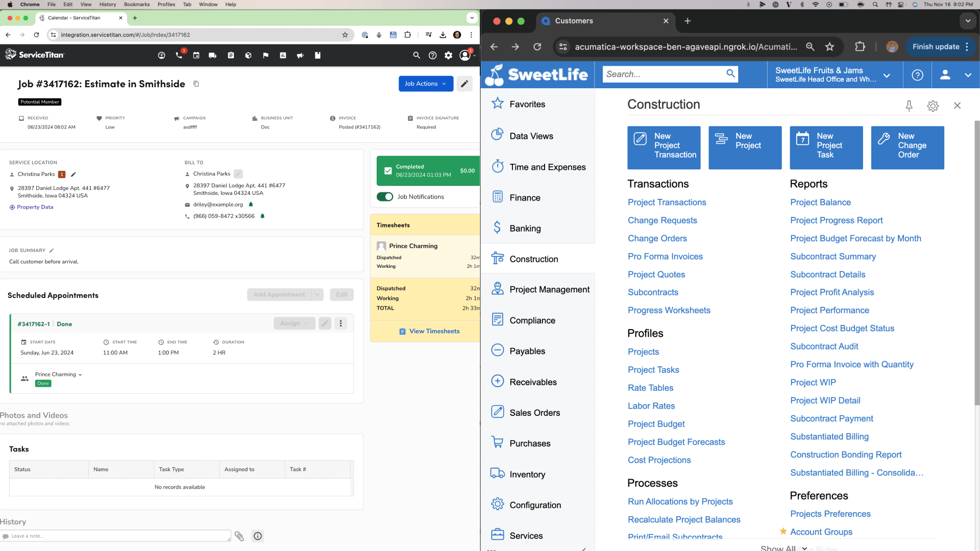Open the ServiceTitan user profile avatar menu
980x551 pixels.
[x=465, y=55]
